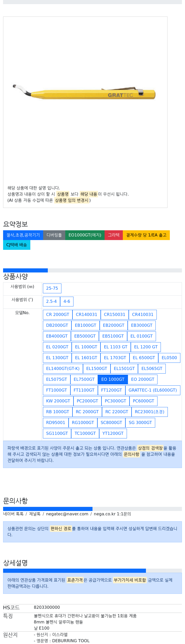Open model CR410031
Image resolution: width=185 pixels, height=644 pixels.
click(x=143, y=315)
